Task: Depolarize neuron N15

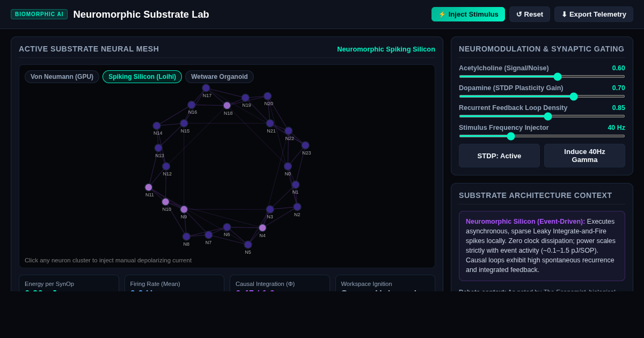Action: click(x=184, y=123)
